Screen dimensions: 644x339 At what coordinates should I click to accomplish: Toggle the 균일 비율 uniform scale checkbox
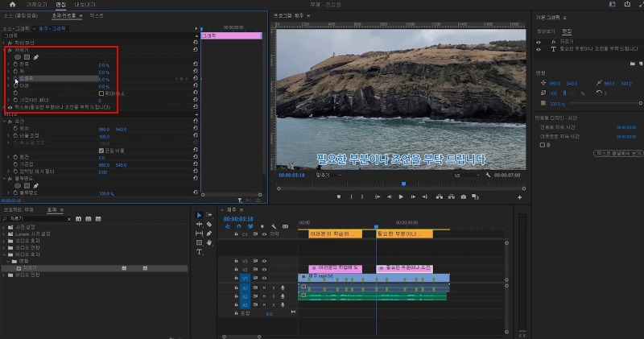(101, 150)
